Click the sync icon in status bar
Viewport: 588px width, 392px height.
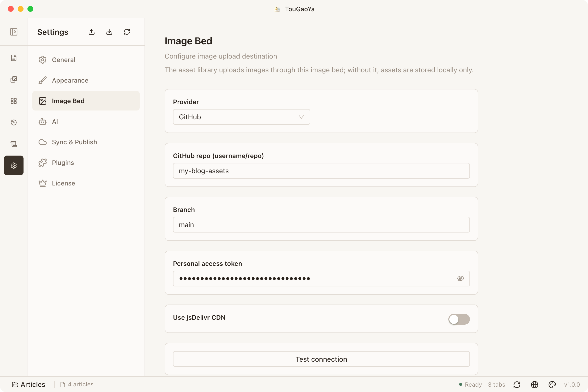pyautogui.click(x=517, y=384)
